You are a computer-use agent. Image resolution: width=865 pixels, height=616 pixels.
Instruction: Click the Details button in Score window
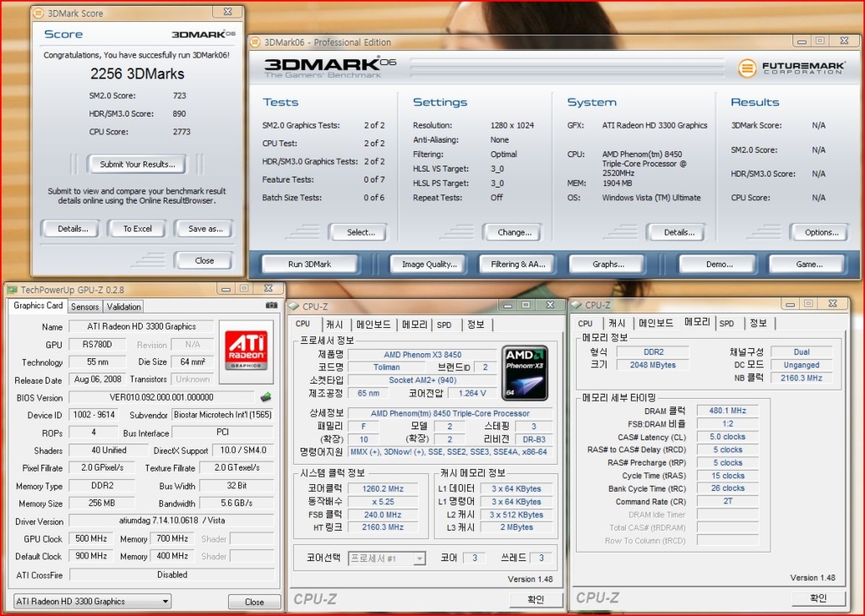pyautogui.click(x=73, y=228)
